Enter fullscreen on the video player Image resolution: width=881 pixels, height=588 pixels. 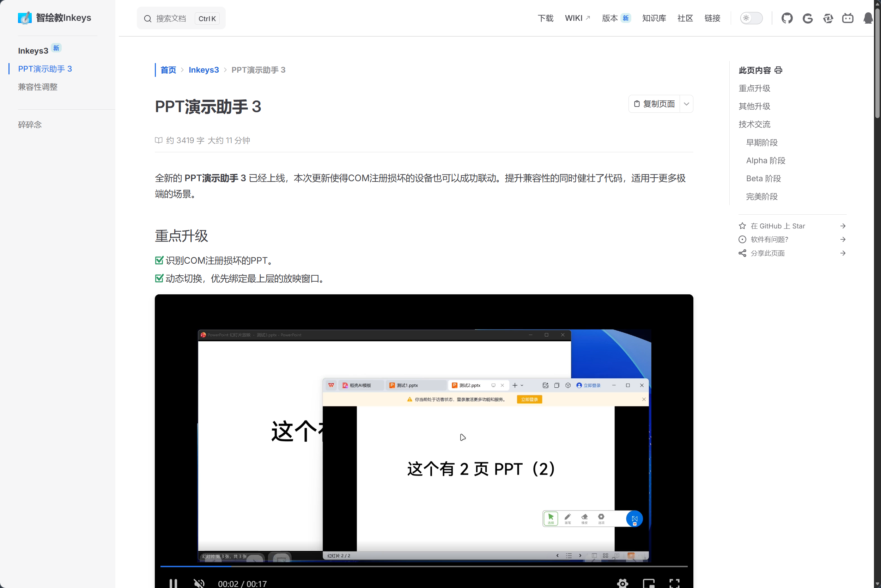(x=674, y=583)
